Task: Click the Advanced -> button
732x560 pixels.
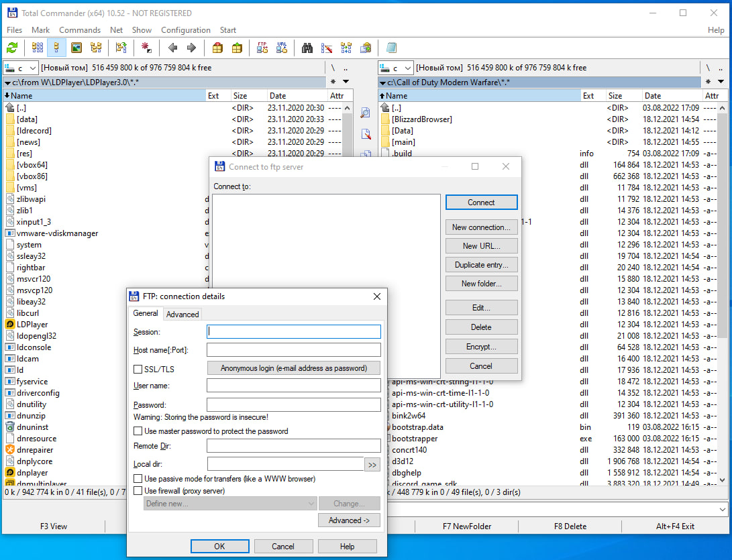Action: point(349,520)
